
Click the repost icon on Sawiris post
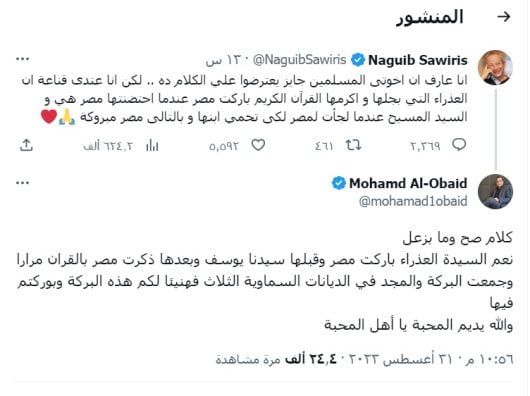pyautogui.click(x=353, y=145)
